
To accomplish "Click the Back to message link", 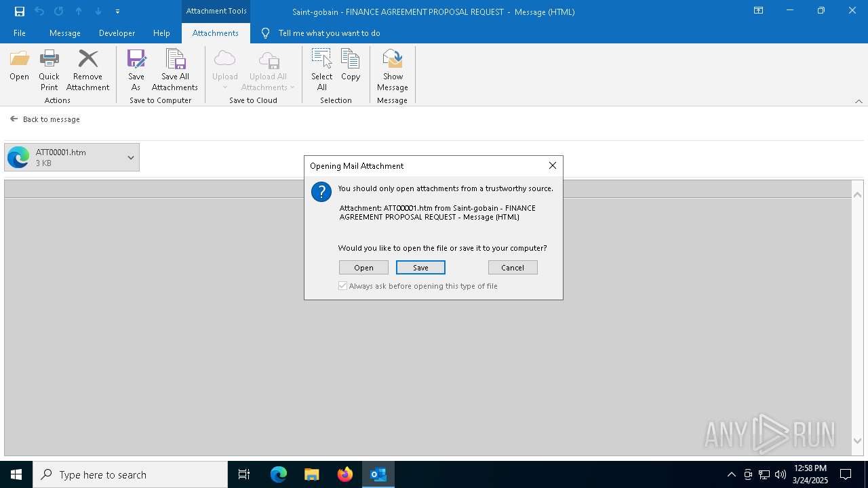I will coord(45,119).
